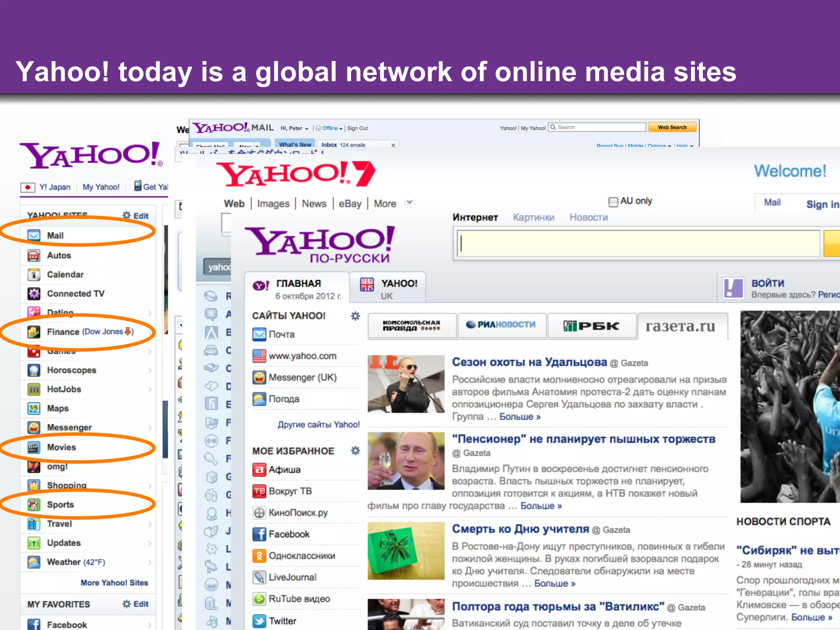This screenshot has width=840, height=630.
Task: Open the Horoscopes icon
Action: [34, 370]
